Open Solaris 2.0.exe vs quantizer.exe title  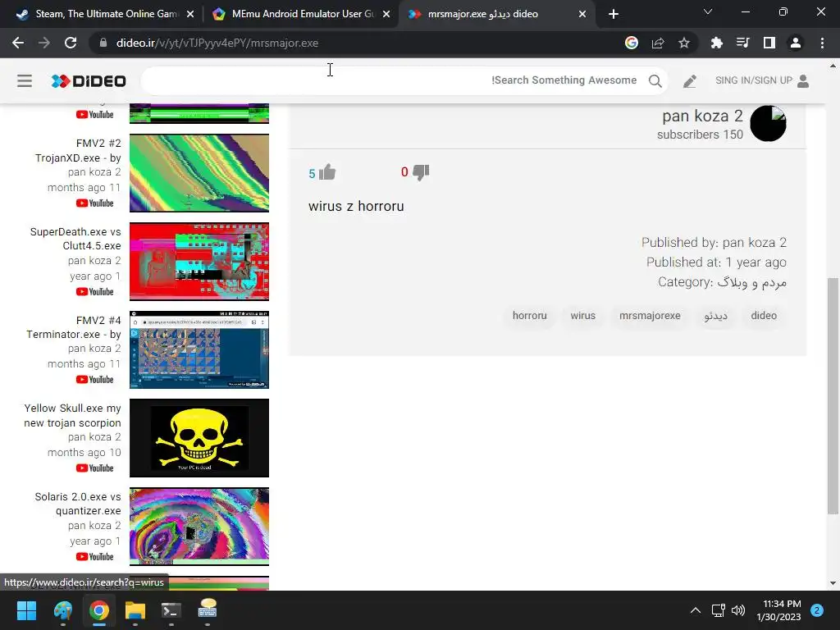[x=78, y=504]
